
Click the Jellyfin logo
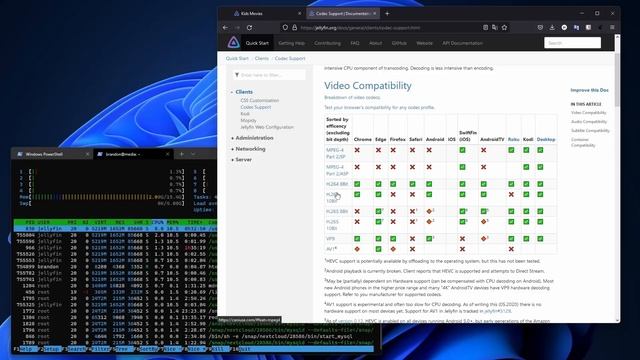click(233, 42)
